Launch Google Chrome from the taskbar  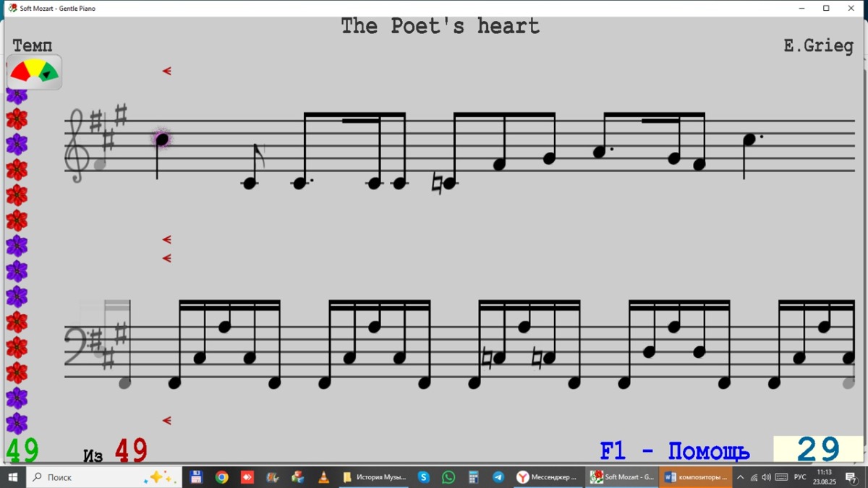221,477
